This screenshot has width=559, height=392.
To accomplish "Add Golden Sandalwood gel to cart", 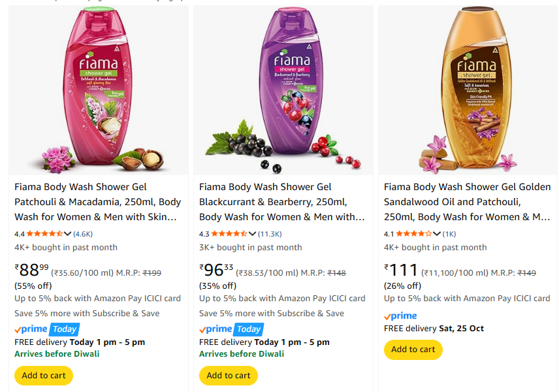I will point(413,350).
